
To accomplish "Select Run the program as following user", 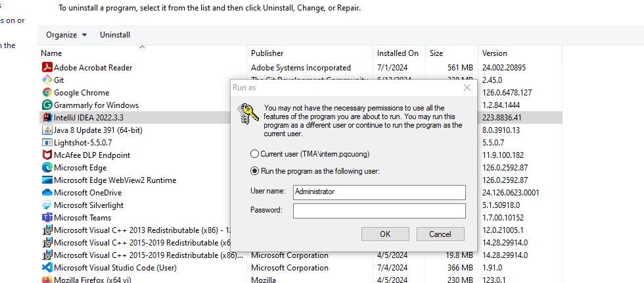I will (255, 170).
